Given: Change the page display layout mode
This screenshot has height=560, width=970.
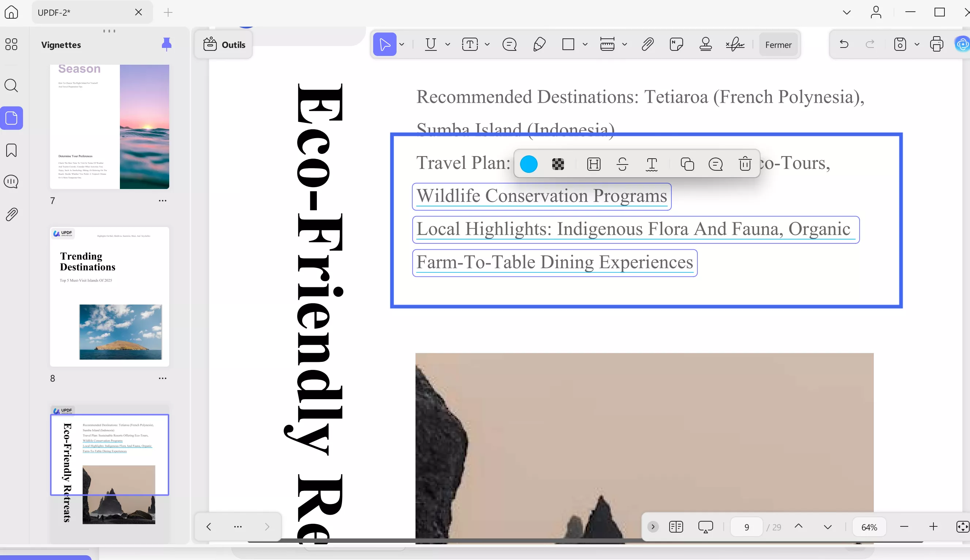Looking at the screenshot, I should pos(676,527).
